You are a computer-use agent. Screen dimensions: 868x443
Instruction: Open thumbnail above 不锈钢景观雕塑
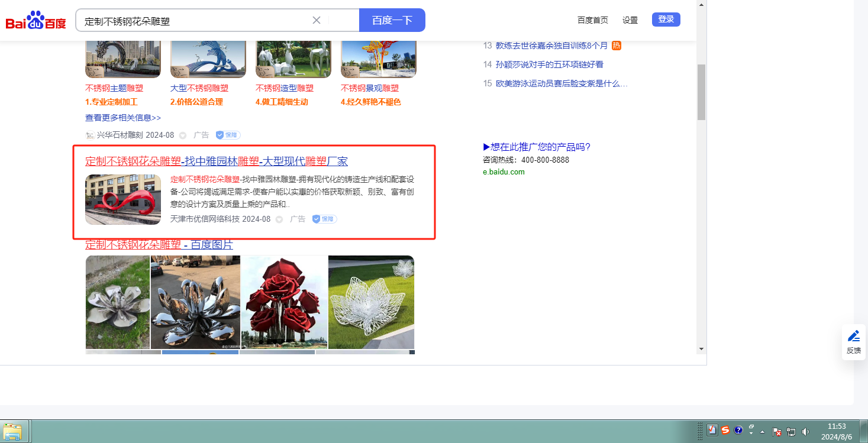(379, 59)
